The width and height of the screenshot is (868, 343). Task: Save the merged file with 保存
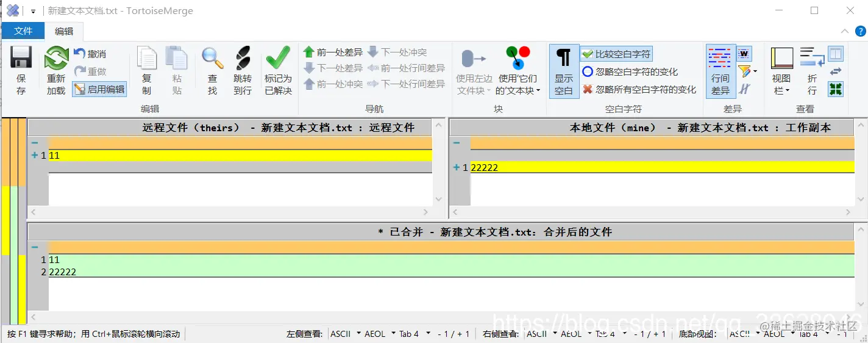[x=21, y=71]
